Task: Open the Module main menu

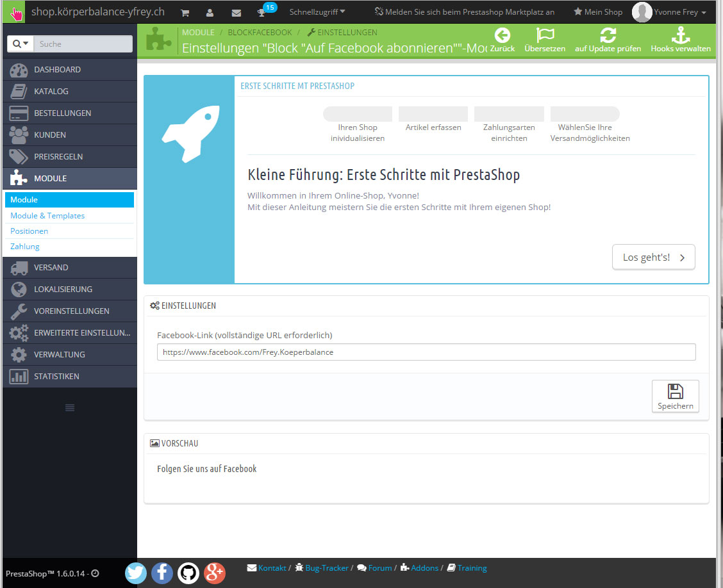Action: tap(70, 178)
